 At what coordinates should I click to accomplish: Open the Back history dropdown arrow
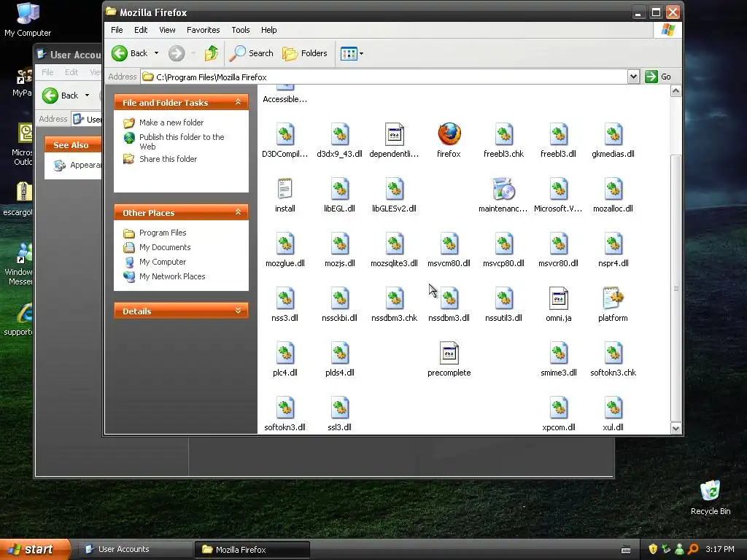tap(156, 53)
